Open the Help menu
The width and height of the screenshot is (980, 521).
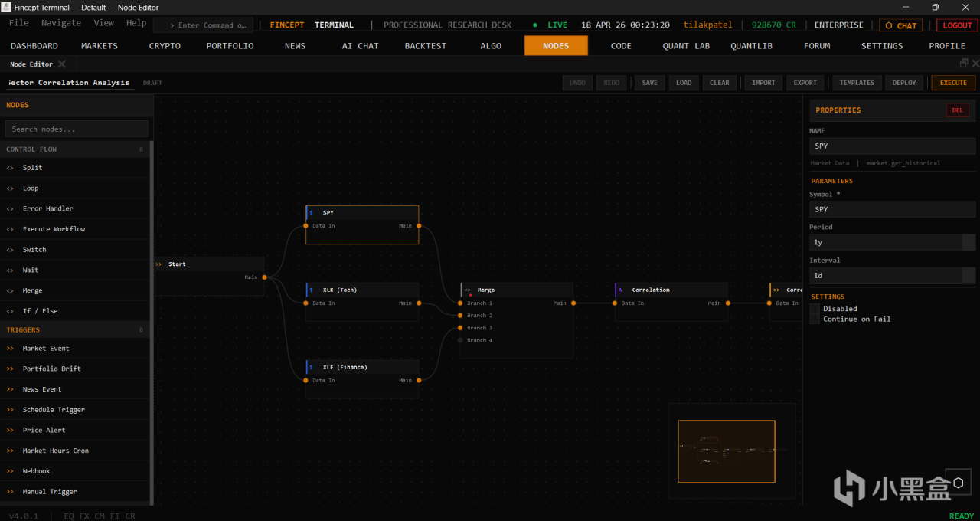point(136,23)
